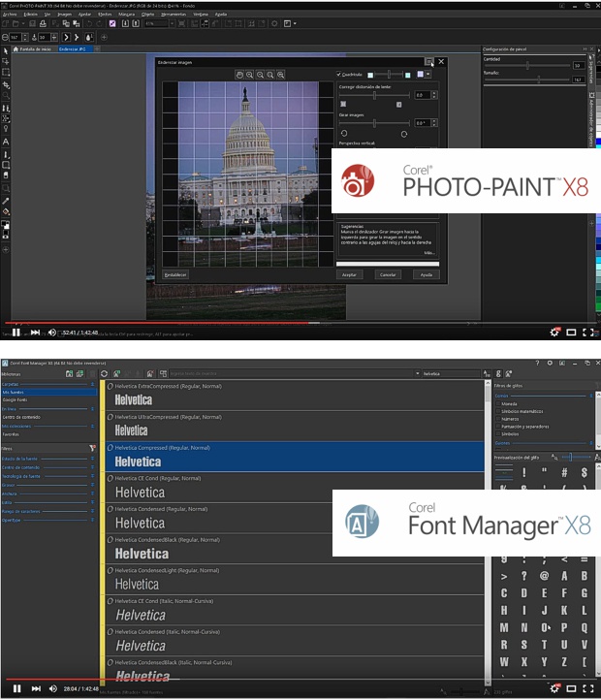Skip to next video in top player
This screenshot has height=700, width=601.
(x=35, y=333)
